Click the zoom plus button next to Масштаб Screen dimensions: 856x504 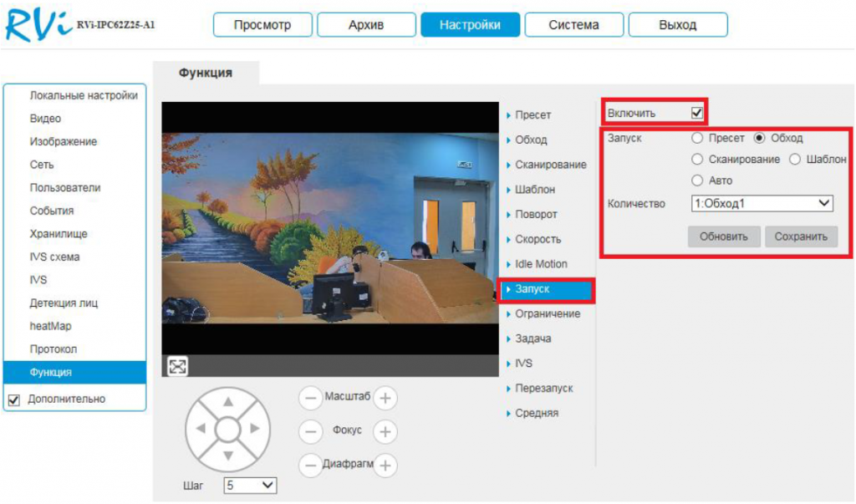click(385, 399)
